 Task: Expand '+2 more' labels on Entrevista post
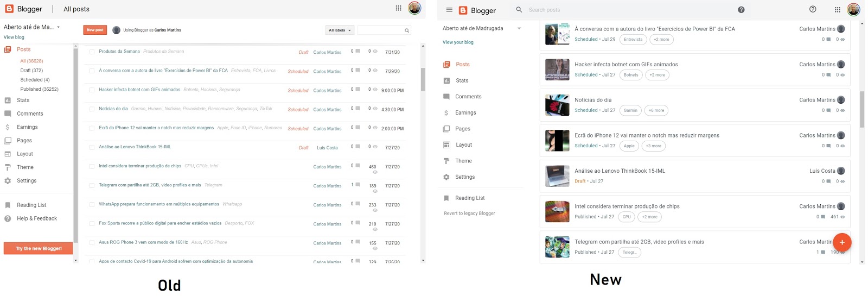pyautogui.click(x=661, y=40)
